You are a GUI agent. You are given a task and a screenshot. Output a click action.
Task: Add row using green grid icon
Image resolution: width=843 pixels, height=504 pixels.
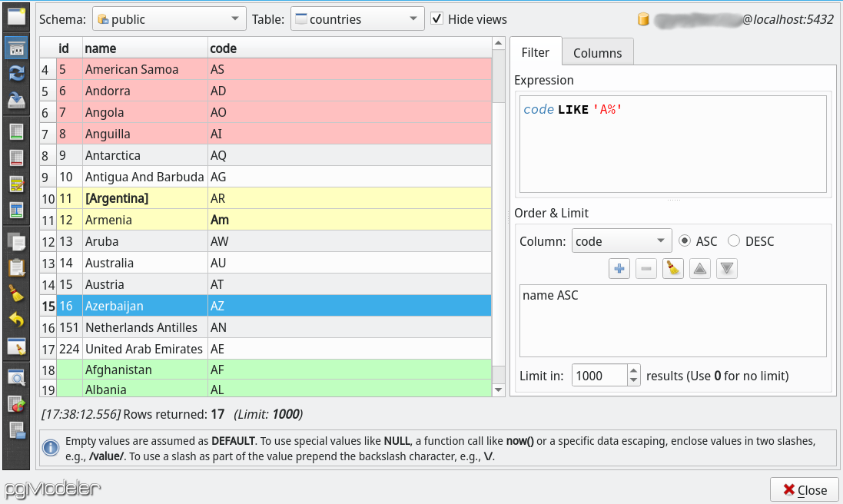[x=16, y=131]
